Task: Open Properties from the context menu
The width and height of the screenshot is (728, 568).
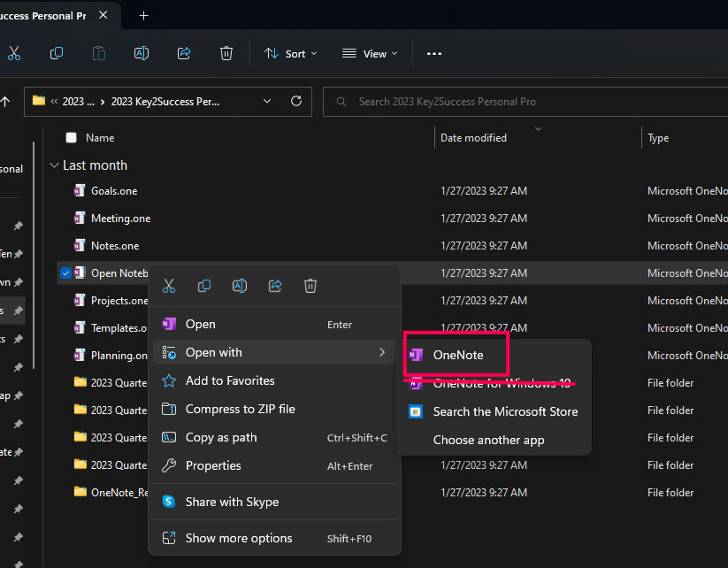Action: [276, 465]
